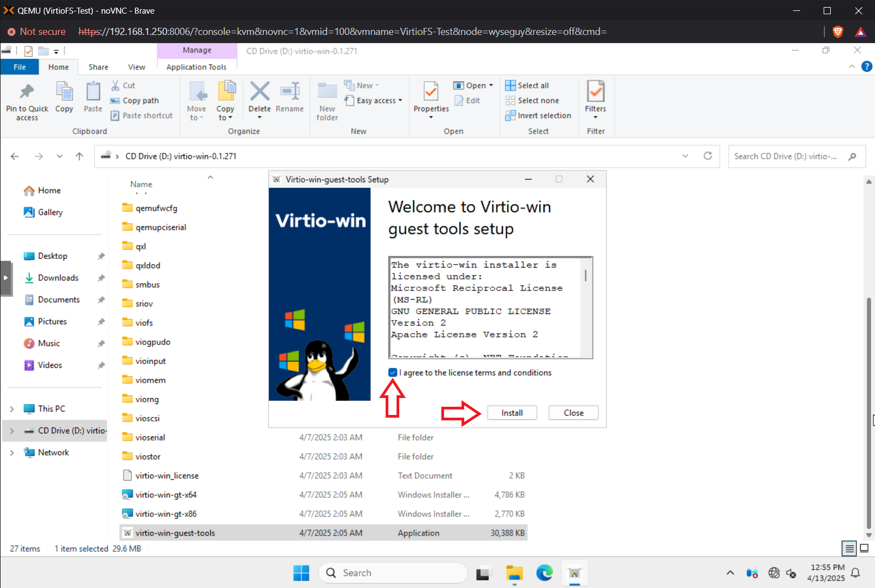Viewport: 875px width, 588px height.
Task: Click the Back navigation arrow
Action: click(x=15, y=156)
